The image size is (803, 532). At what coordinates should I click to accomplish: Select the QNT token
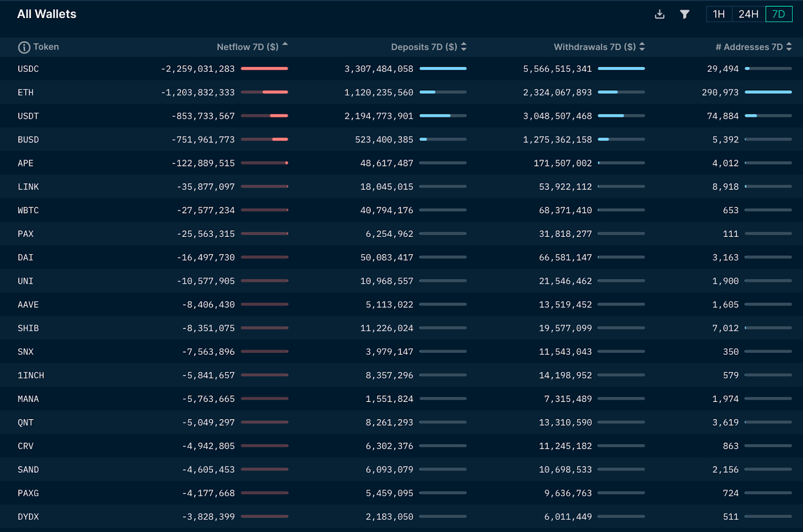[26, 423]
